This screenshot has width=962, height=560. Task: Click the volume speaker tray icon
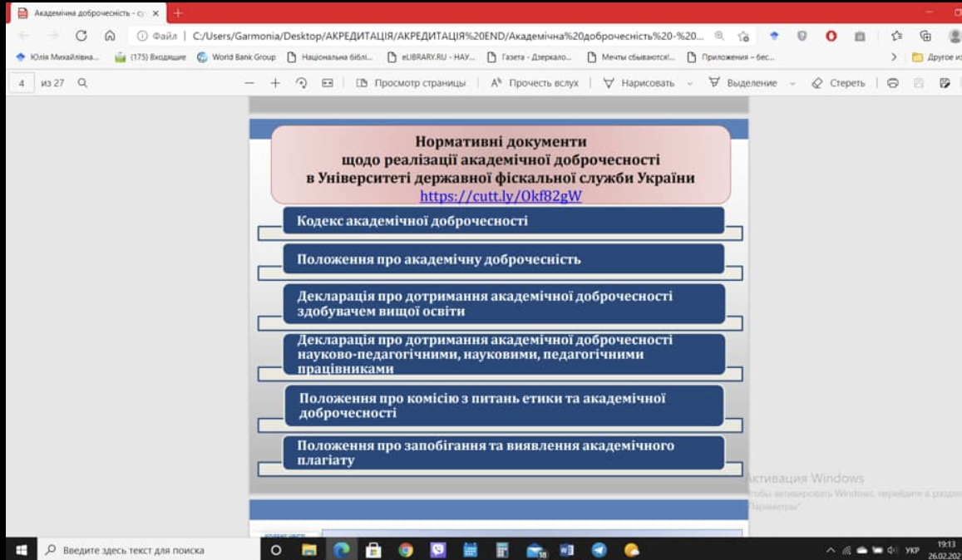[891, 550]
